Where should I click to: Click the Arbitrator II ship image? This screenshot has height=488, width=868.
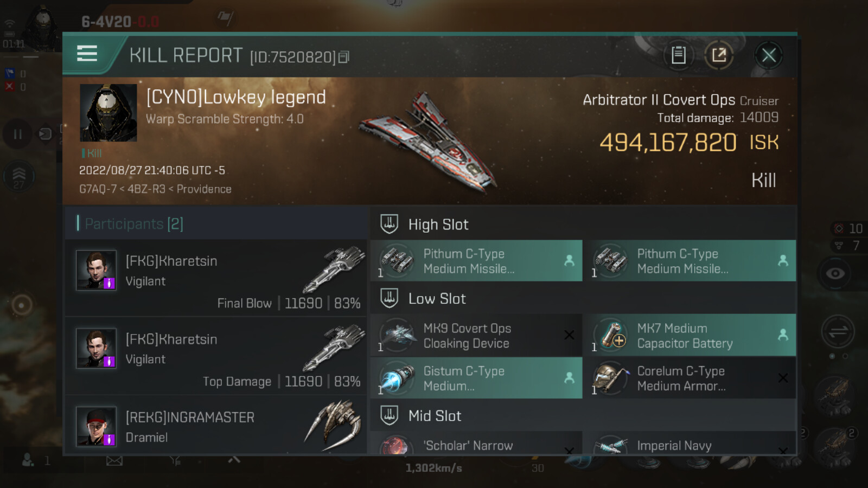point(429,142)
